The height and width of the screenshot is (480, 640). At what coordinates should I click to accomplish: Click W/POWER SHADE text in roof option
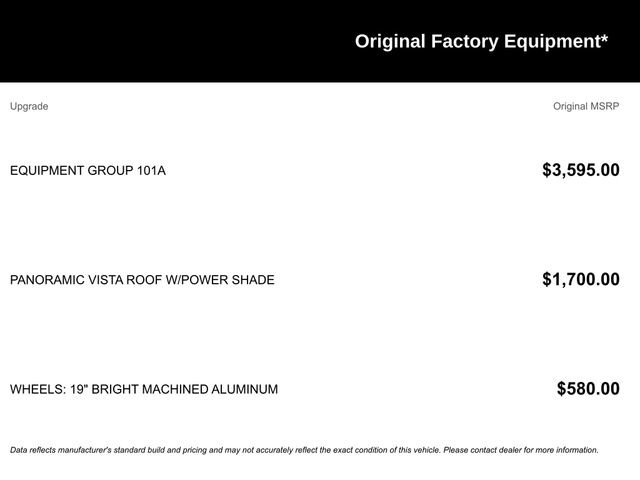pyautogui.click(x=220, y=280)
